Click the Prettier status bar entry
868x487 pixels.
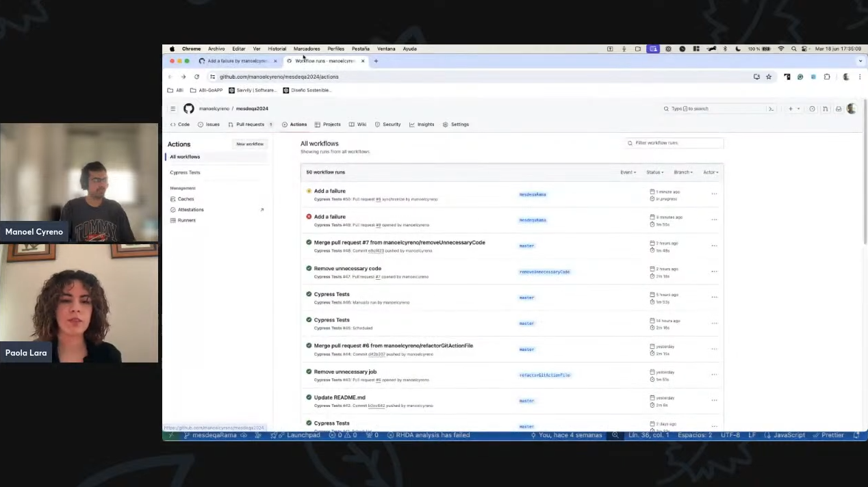point(828,435)
